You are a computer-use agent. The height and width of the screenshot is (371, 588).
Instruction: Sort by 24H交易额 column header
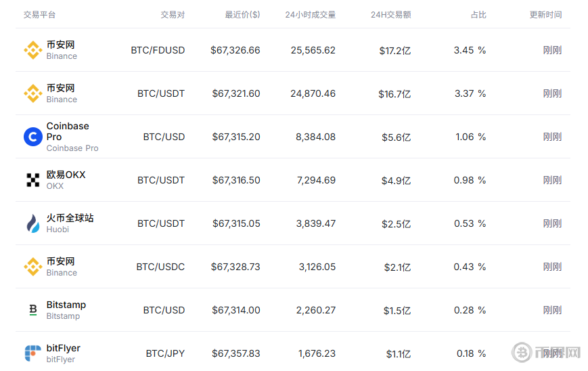pyautogui.click(x=390, y=15)
